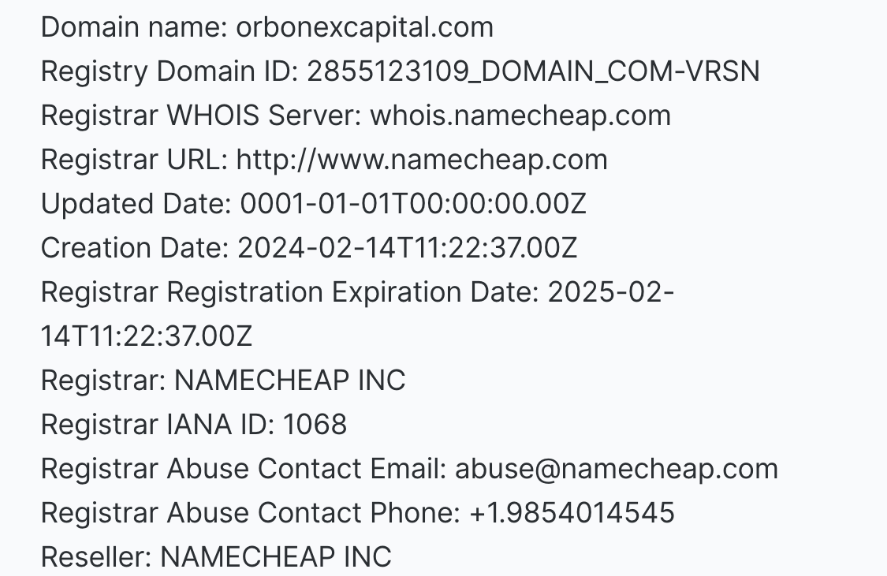Click the 'Registrar WHOIS Server:' label
This screenshot has width=887, height=576.
201,116
